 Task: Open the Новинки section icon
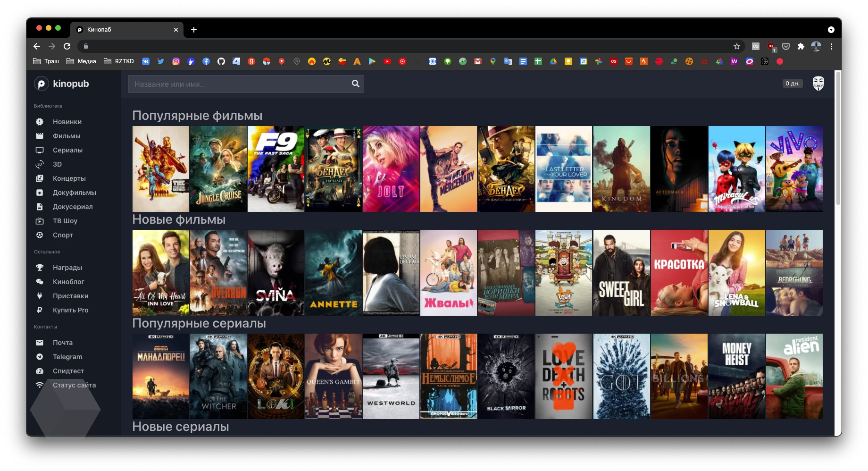tap(40, 122)
